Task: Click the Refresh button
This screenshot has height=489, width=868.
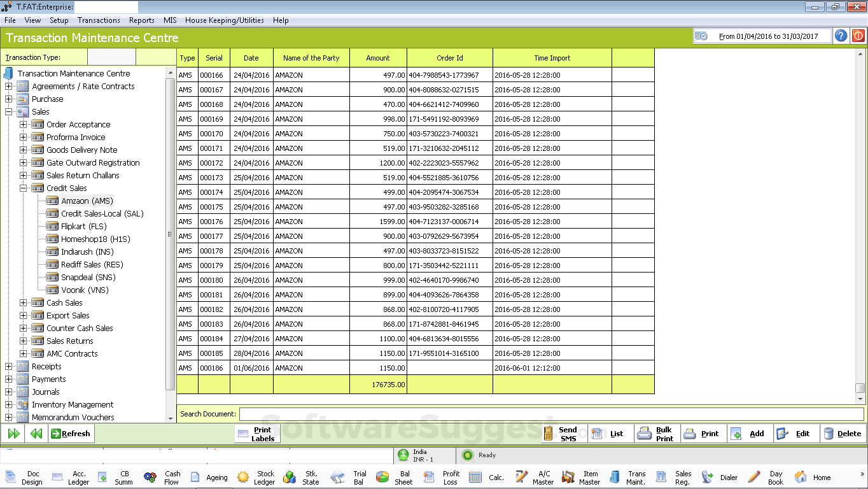Action: click(x=71, y=433)
